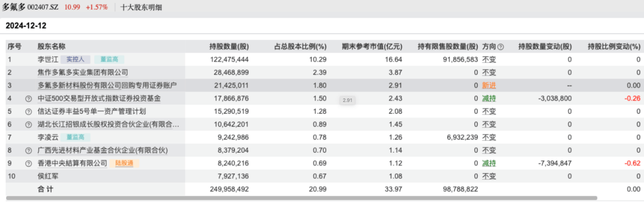The image size is (644, 203).
Task: Click the help icon beside 中证500交易型开放式指数证券投资基金
Action: (28, 98)
